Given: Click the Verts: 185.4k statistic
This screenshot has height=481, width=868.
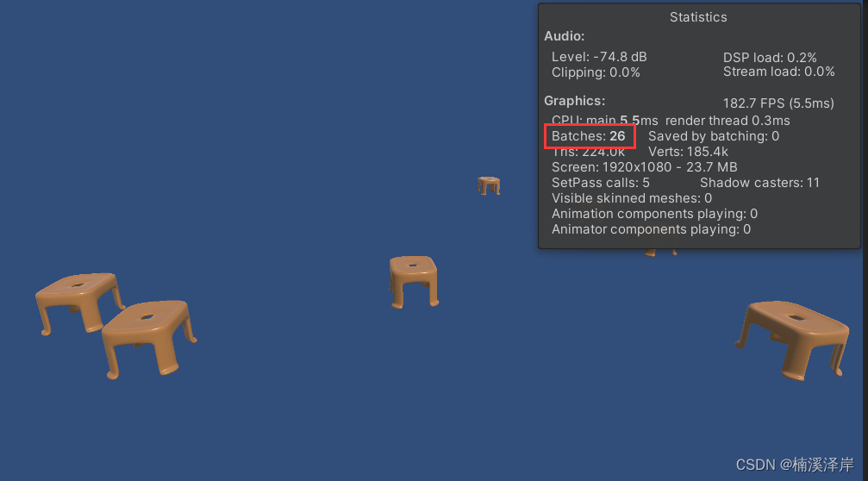Looking at the screenshot, I should (x=688, y=152).
